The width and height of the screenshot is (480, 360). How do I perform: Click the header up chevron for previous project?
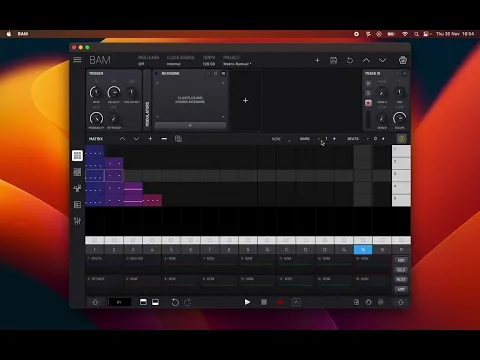pos(366,60)
